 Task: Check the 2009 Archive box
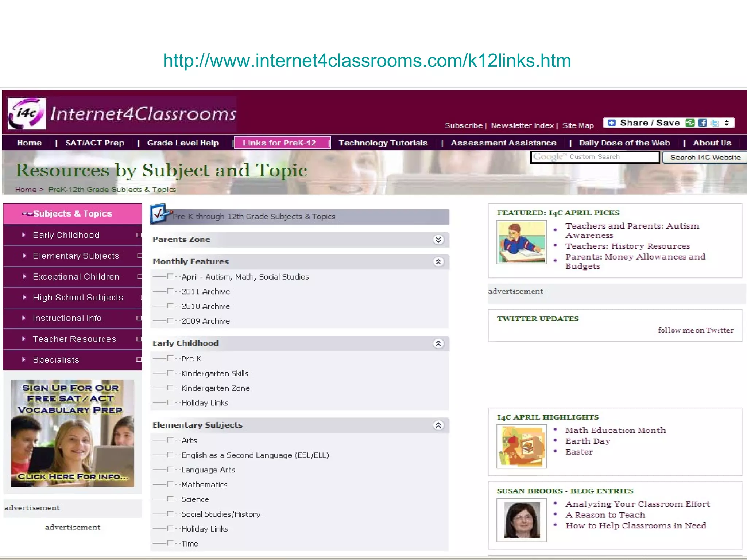[x=170, y=321]
